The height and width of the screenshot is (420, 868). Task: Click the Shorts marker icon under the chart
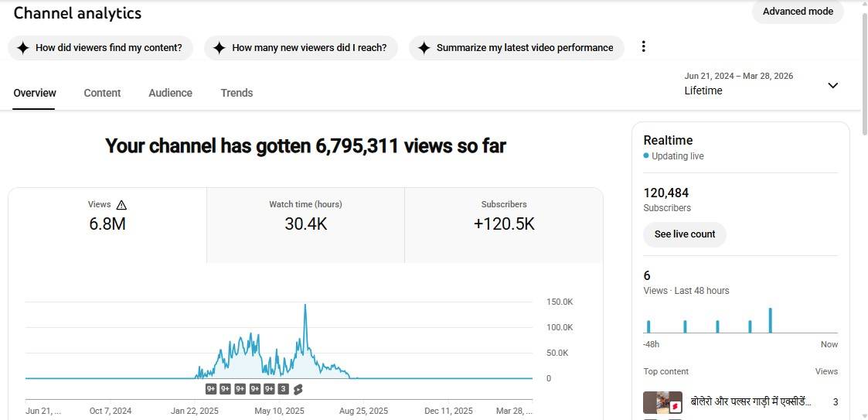tap(298, 389)
